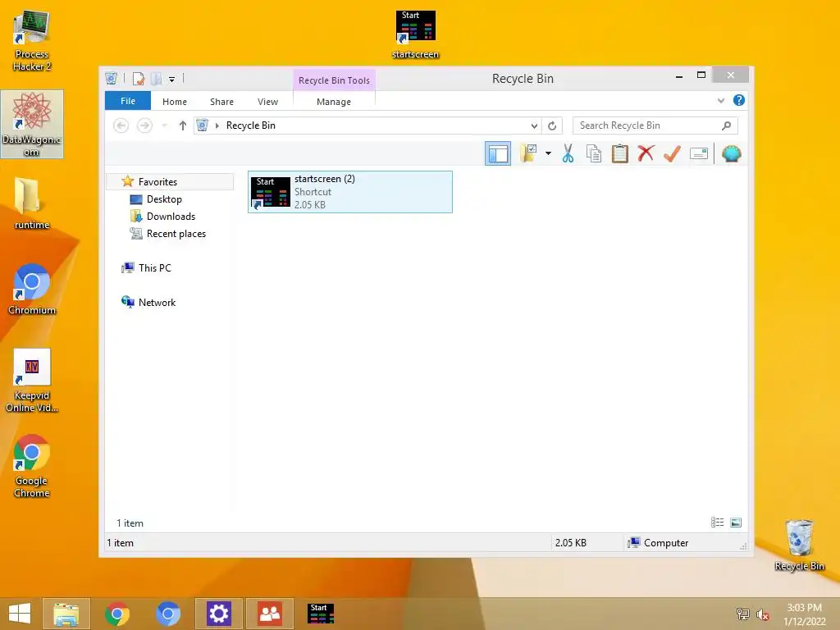Switch to large icons view icon
The height and width of the screenshot is (630, 840).
point(736,523)
